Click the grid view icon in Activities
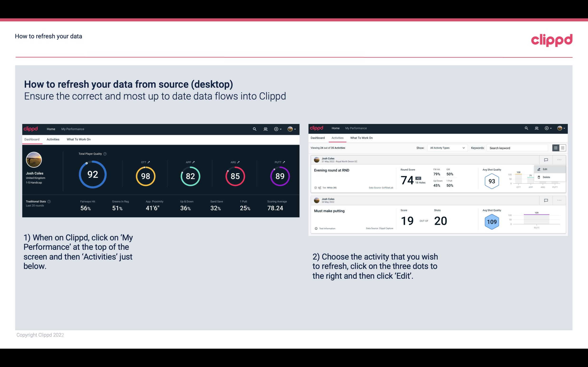 pos(563,148)
